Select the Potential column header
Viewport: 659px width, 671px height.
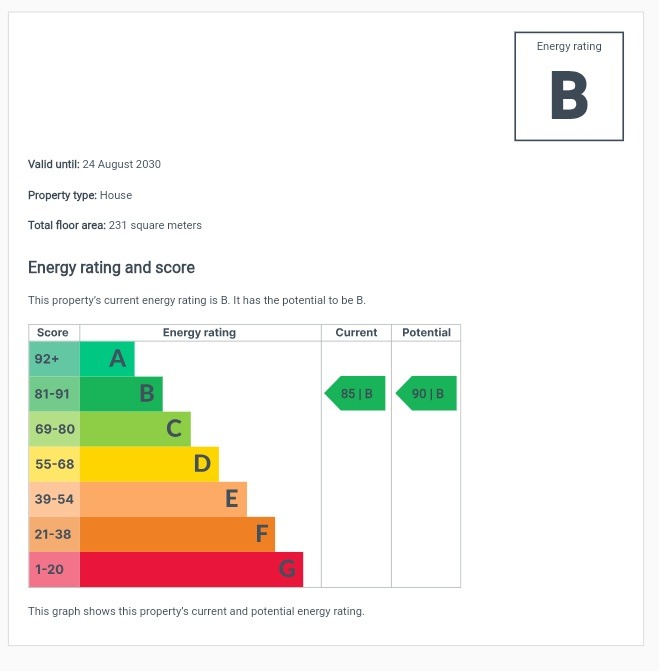426,333
